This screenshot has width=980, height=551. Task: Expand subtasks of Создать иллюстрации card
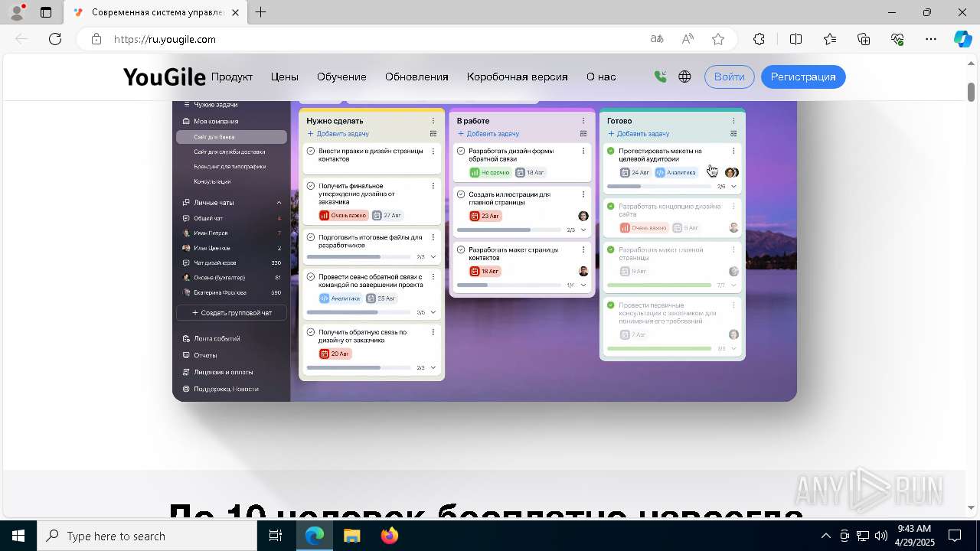point(583,230)
